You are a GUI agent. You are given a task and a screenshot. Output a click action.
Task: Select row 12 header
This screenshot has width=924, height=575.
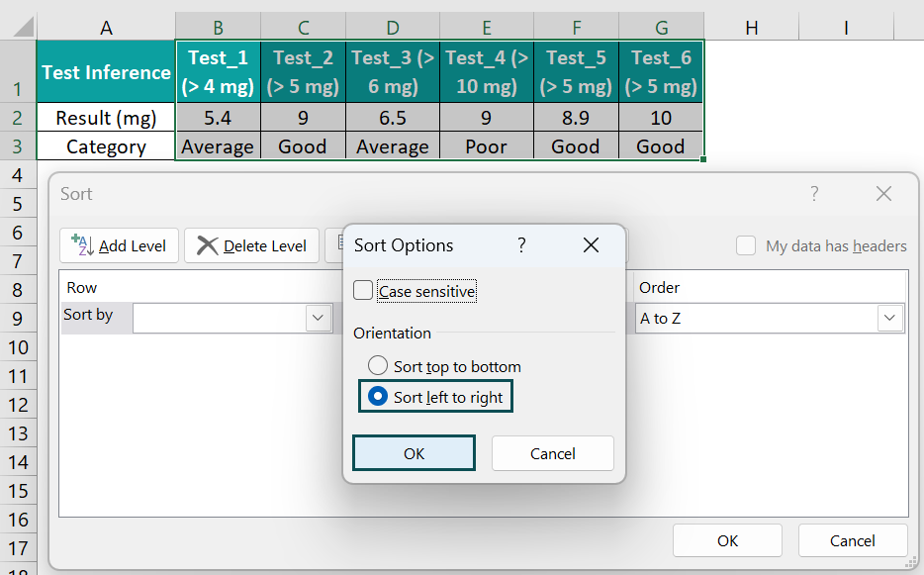(x=18, y=405)
